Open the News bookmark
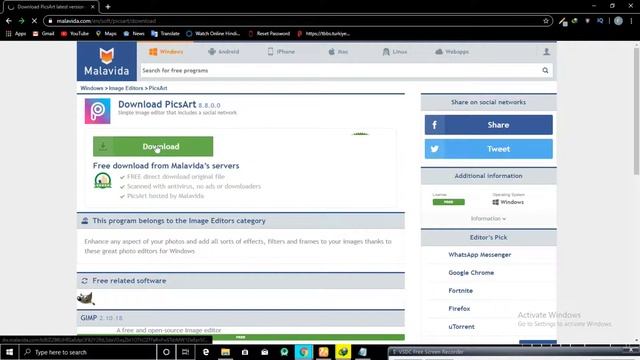This screenshot has height=360, width=640. 134,34
